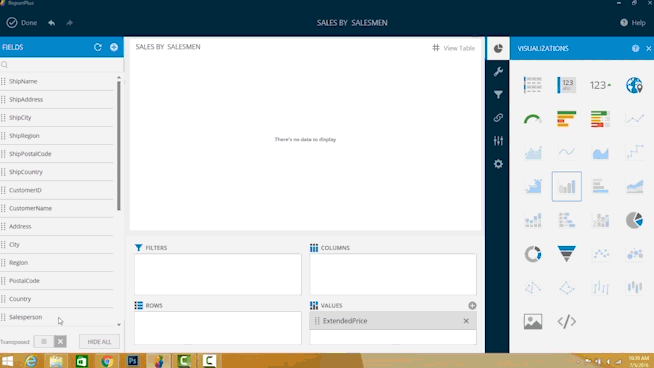Viewport: 654px width, 368px height.
Task: Click the fields list scrollbar
Action: coord(119,145)
